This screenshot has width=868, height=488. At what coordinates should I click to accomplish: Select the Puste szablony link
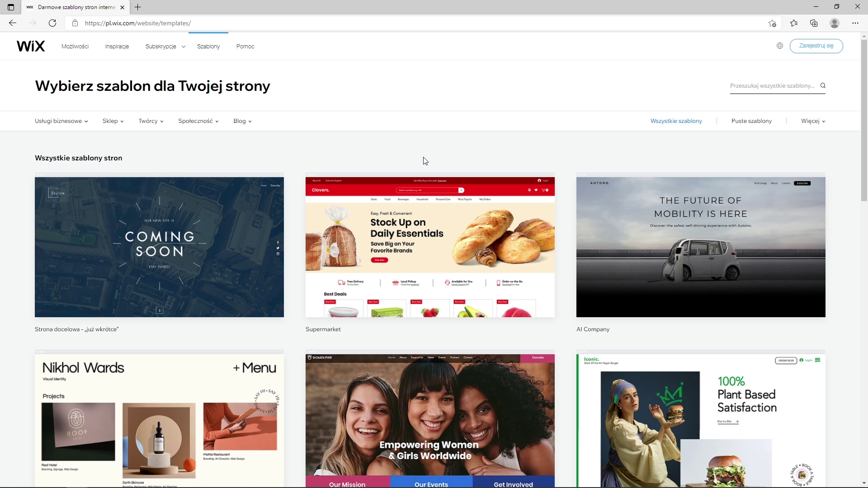coord(751,121)
